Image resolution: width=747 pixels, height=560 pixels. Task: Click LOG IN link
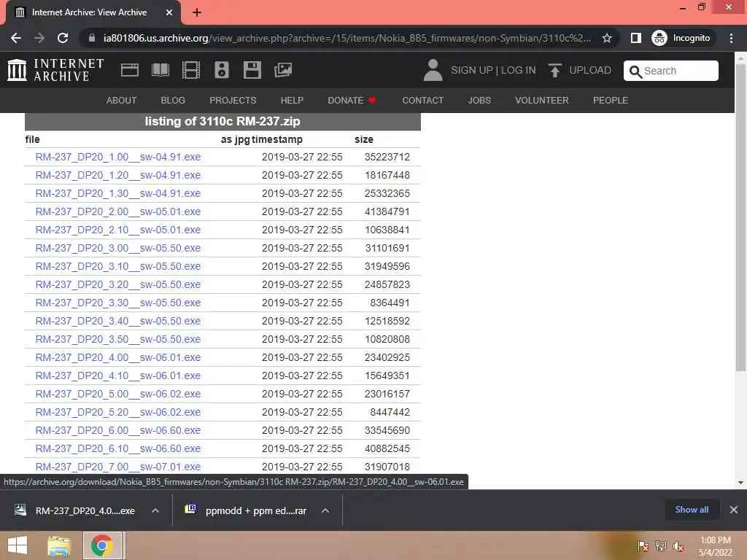tap(519, 71)
